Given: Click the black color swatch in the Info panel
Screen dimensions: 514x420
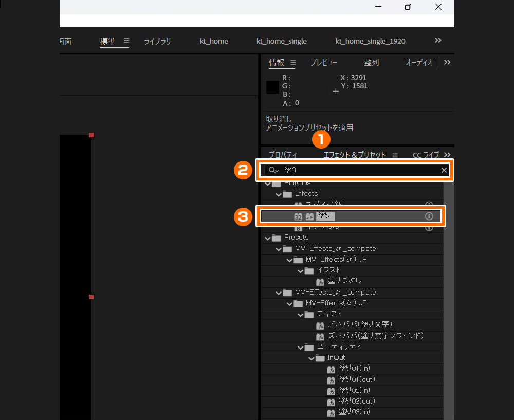Looking at the screenshot, I should click(x=272, y=87).
